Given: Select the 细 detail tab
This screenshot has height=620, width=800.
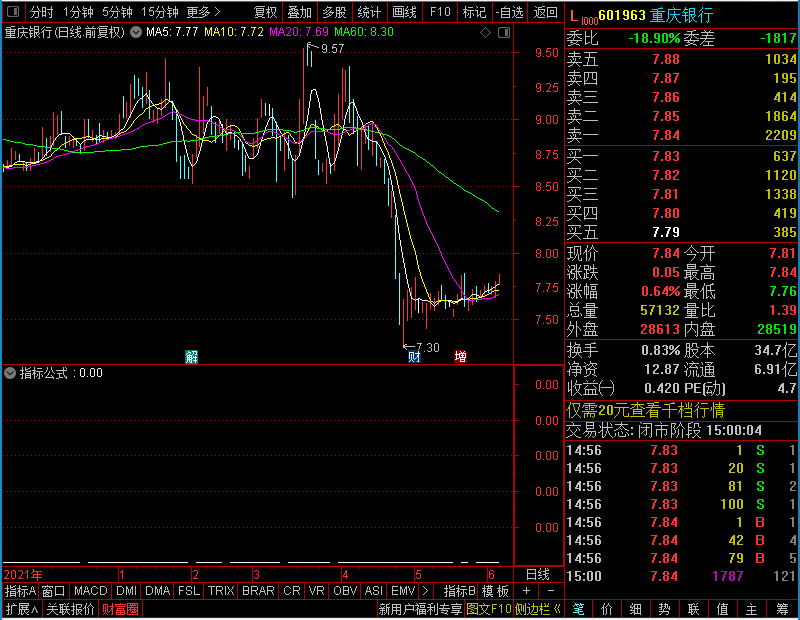Looking at the screenshot, I should [636, 609].
